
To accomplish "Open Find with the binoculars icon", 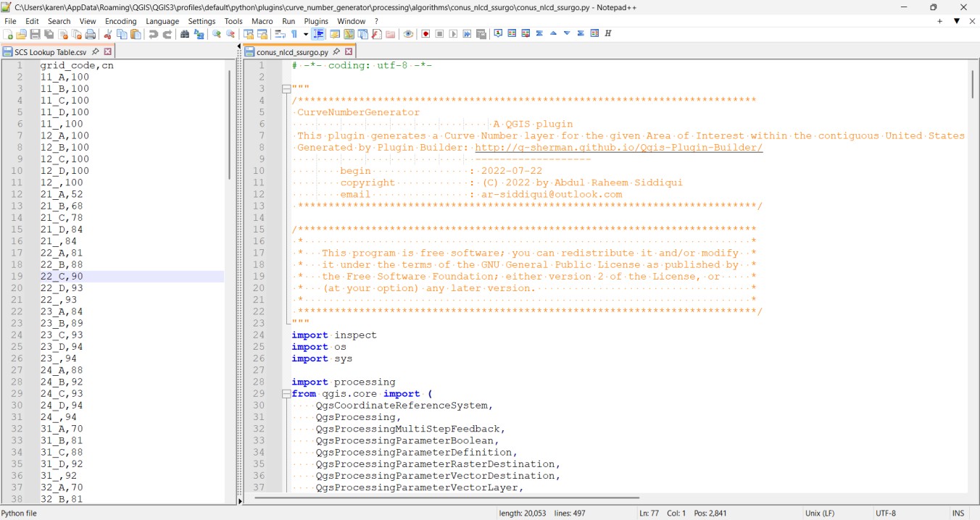I will tap(185, 34).
